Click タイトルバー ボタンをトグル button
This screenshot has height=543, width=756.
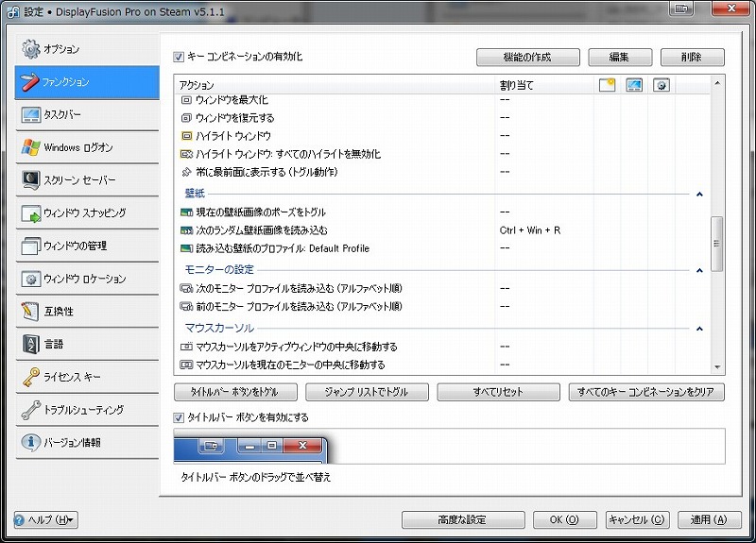(x=235, y=392)
